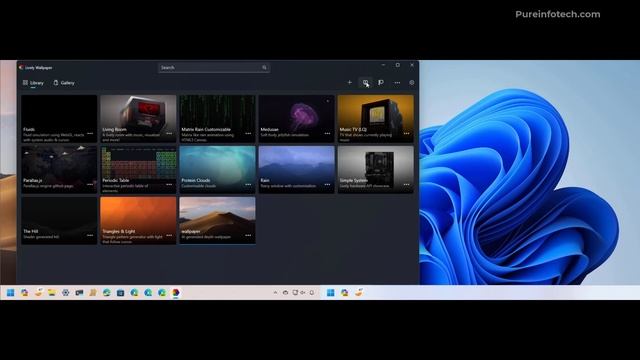Open Windows Settings gear in the taskbar
This screenshot has height=360, width=640.
point(66,293)
